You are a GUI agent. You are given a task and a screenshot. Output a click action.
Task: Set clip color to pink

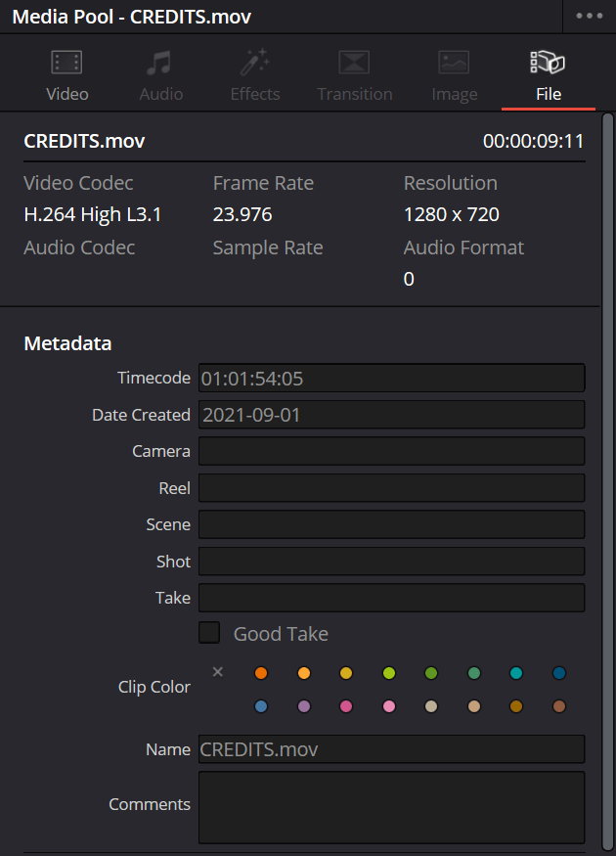[388, 706]
